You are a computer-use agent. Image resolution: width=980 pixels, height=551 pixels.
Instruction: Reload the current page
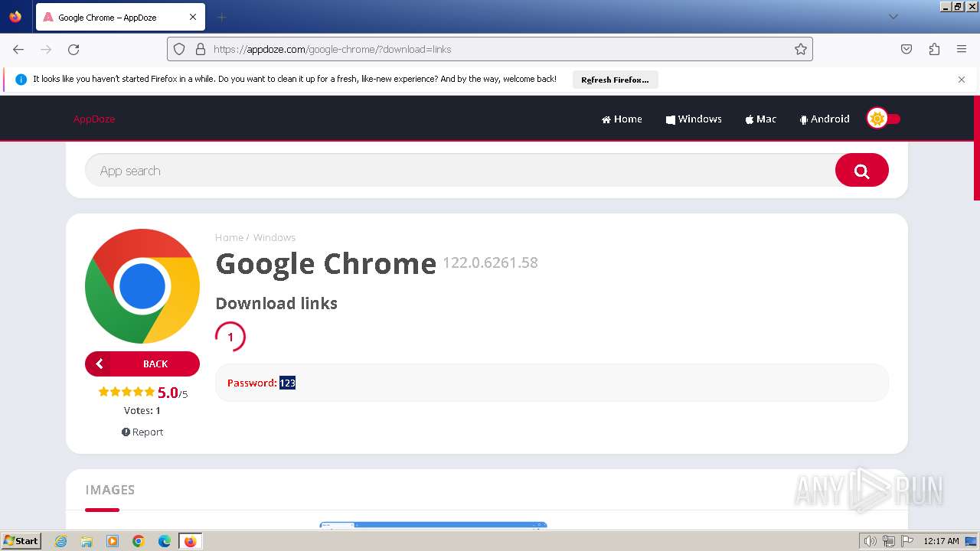[73, 49]
